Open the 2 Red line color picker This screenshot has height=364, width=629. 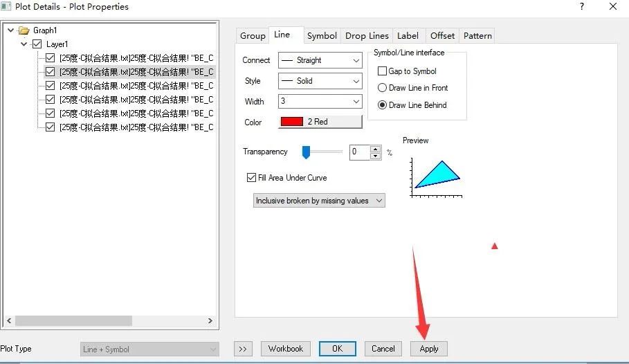[320, 122]
